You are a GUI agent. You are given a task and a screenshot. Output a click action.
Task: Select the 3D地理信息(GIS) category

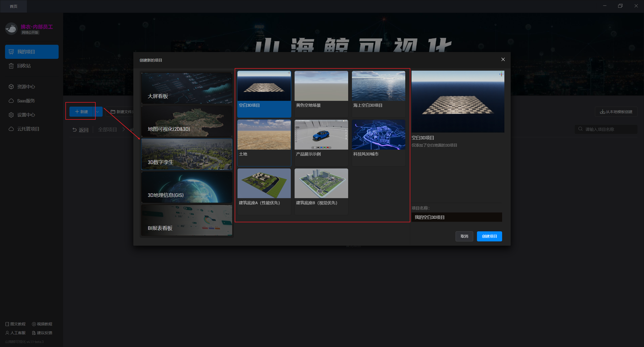coord(187,187)
